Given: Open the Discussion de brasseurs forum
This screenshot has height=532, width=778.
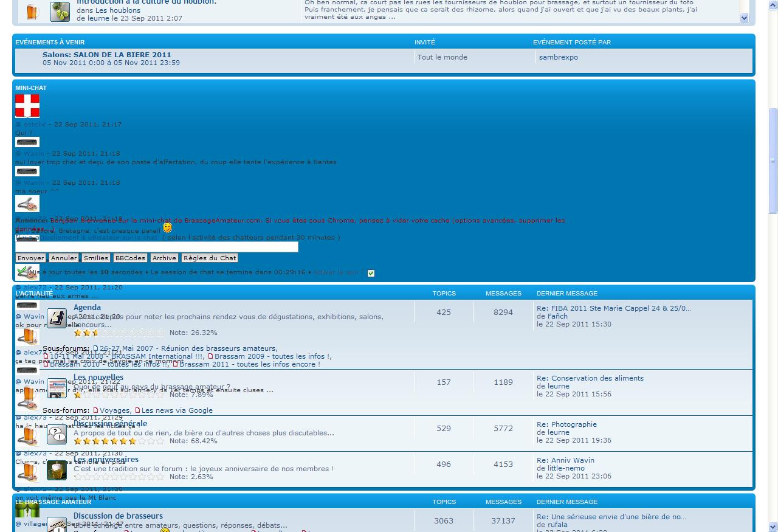Looking at the screenshot, I should [118, 516].
